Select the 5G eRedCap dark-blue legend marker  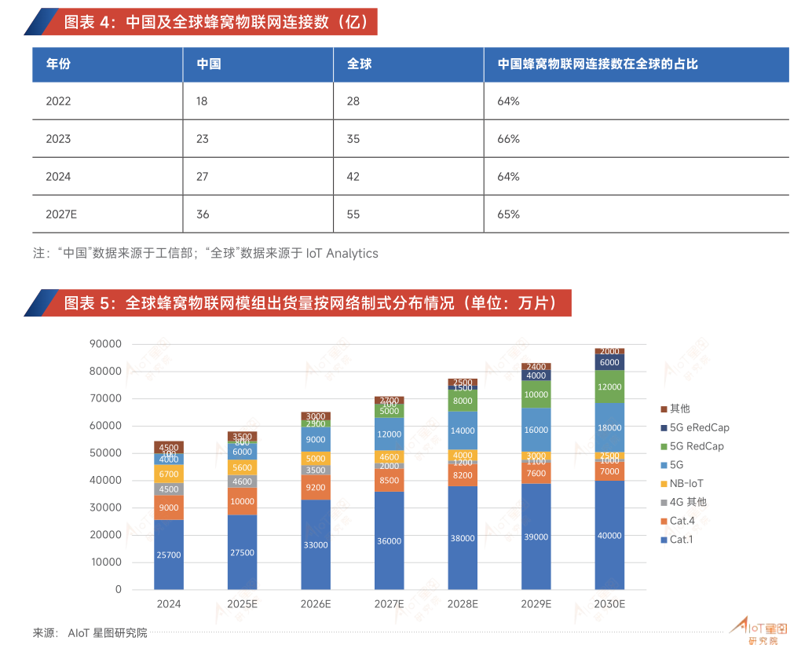(665, 427)
